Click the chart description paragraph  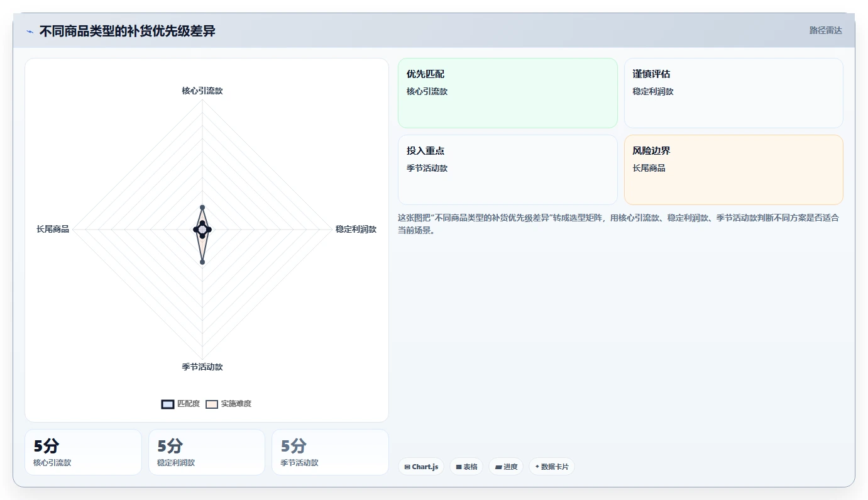[620, 224]
